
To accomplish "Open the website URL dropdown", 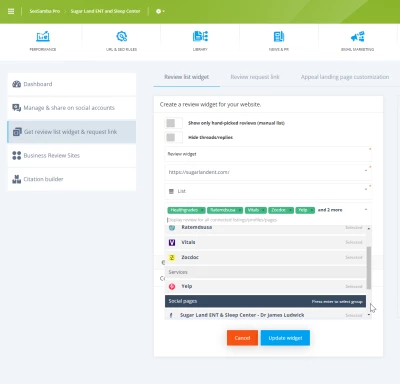I will tap(268, 172).
